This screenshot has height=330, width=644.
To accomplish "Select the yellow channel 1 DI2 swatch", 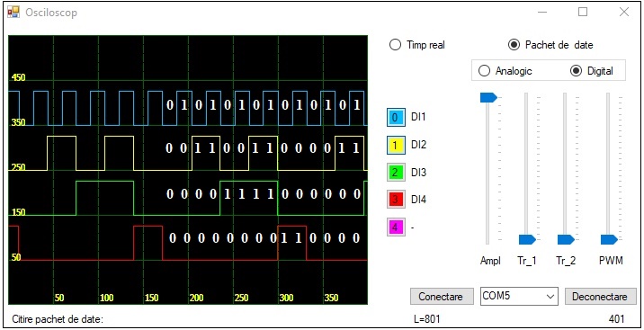I will pos(396,145).
